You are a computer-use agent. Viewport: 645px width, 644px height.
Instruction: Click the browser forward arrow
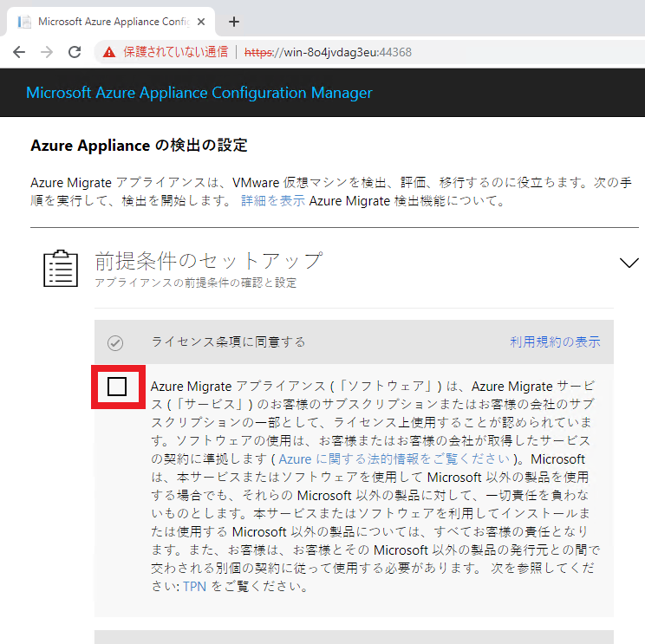tap(47, 52)
